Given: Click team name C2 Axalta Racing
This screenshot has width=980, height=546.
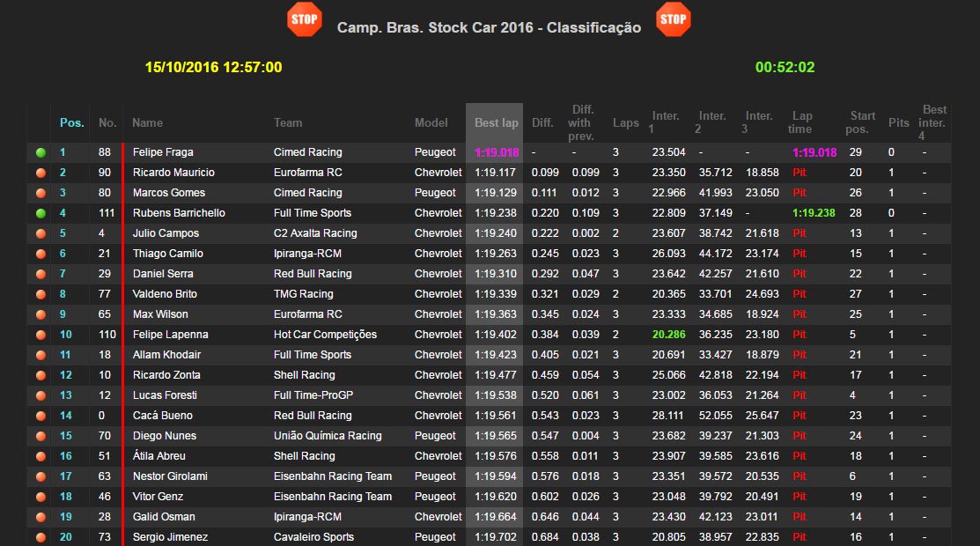Looking at the screenshot, I should click(315, 233).
